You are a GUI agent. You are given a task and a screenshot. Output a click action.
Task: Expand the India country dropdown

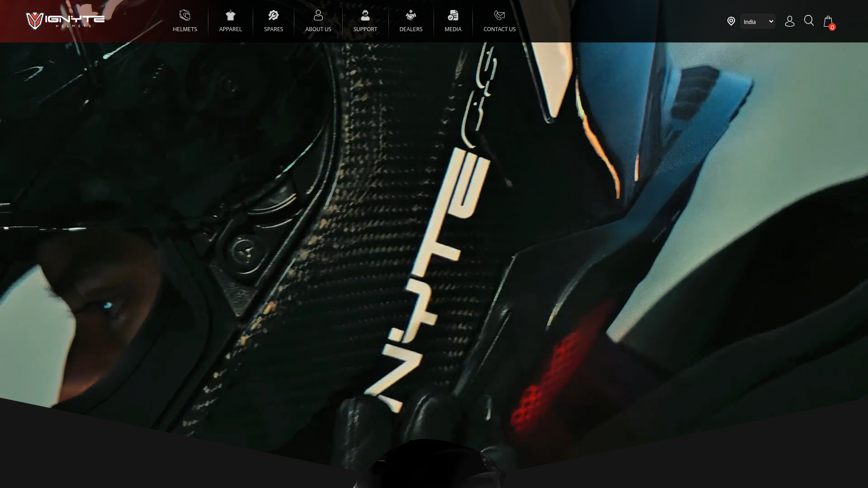(x=758, y=22)
